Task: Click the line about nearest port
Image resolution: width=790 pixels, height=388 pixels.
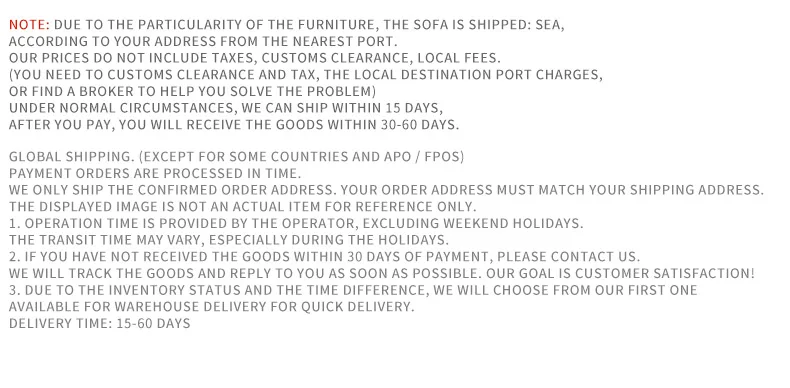Action: pyautogui.click(x=203, y=41)
